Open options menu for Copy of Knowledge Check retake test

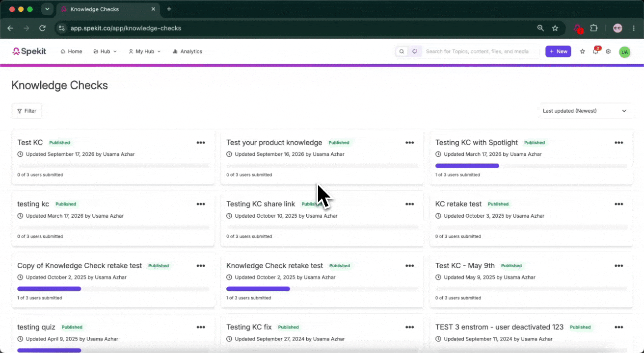[x=201, y=266]
